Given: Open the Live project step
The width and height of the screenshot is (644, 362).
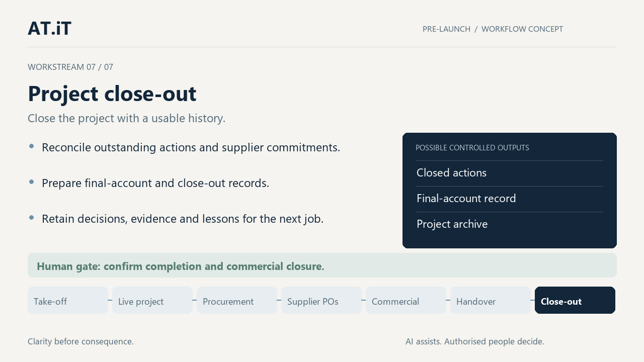Looking at the screenshot, I should (x=152, y=300).
